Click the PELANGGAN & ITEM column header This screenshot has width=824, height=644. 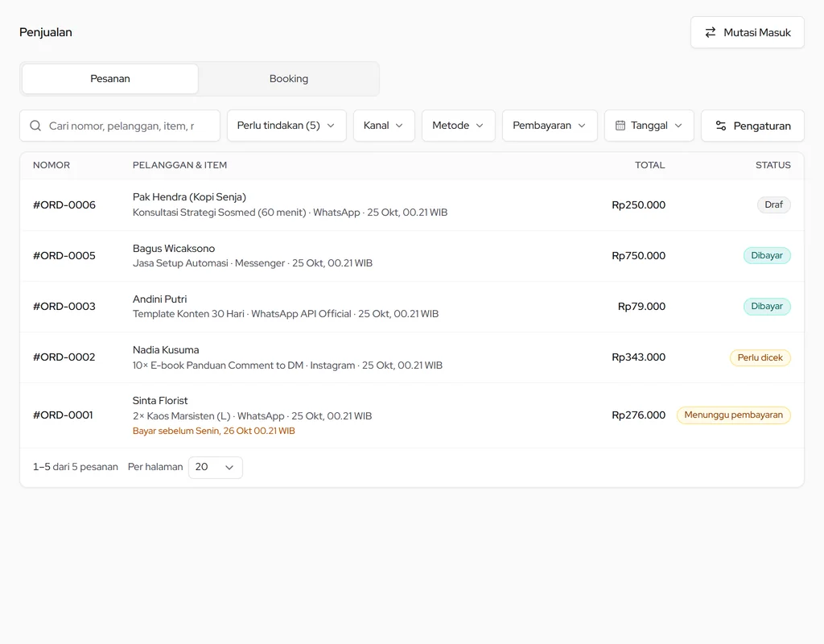pos(179,165)
